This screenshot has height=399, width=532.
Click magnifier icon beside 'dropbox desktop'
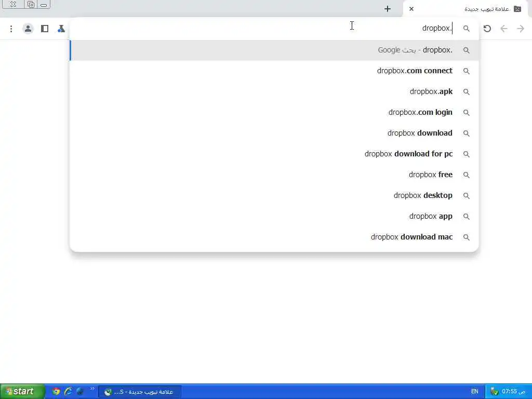(467, 196)
